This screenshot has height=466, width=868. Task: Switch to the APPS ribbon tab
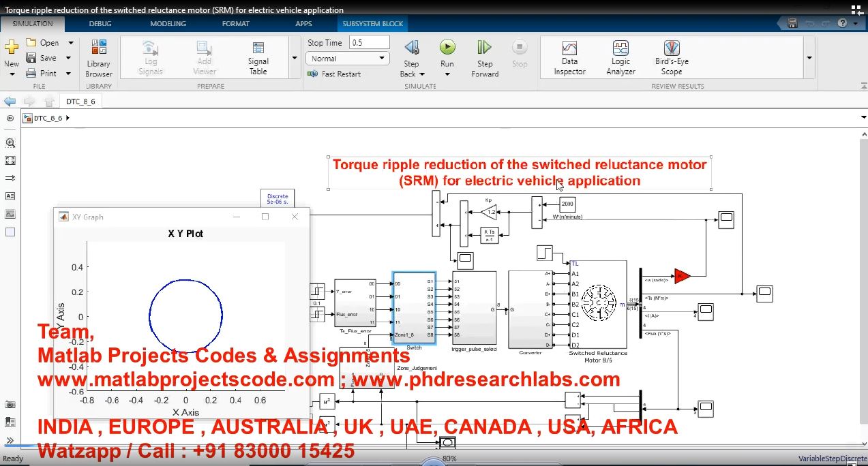tap(303, 23)
